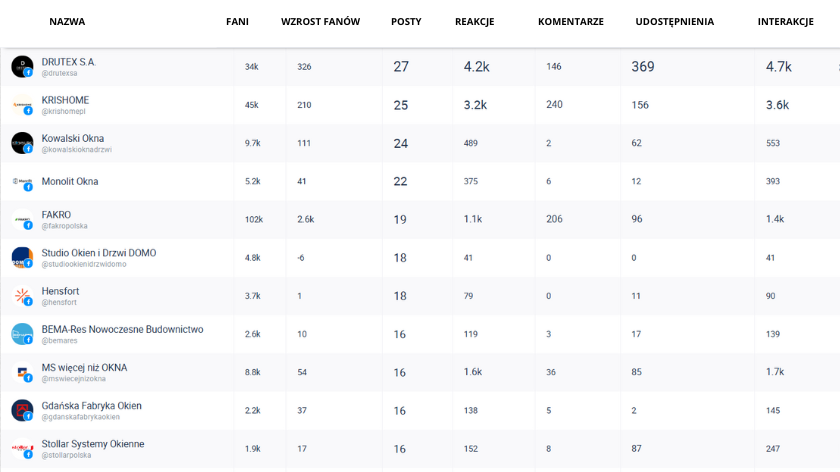
Task: Open BEMA-Res Nowoczesne Budownictwo page name
Action: click(x=122, y=329)
